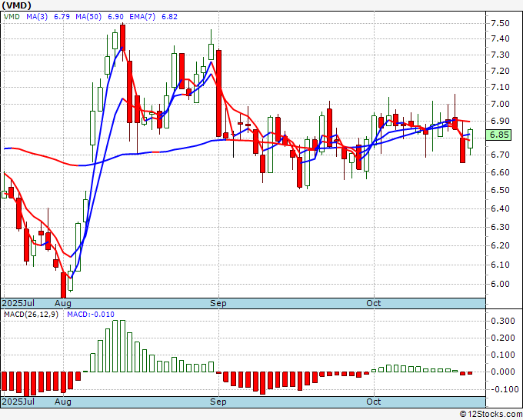Select the MACD:-0.010 value label

point(90,314)
